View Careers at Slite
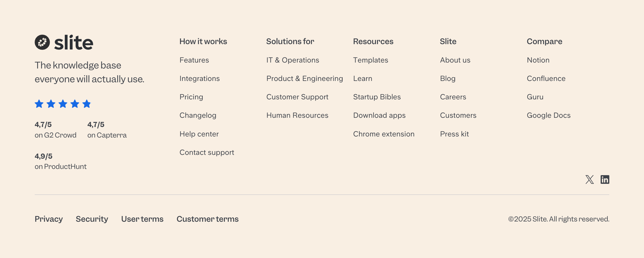 point(453,97)
